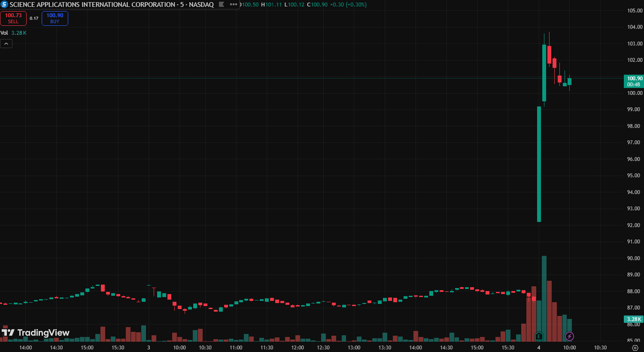
Task: Click the 12:00 time axis label
Action: click(298, 348)
